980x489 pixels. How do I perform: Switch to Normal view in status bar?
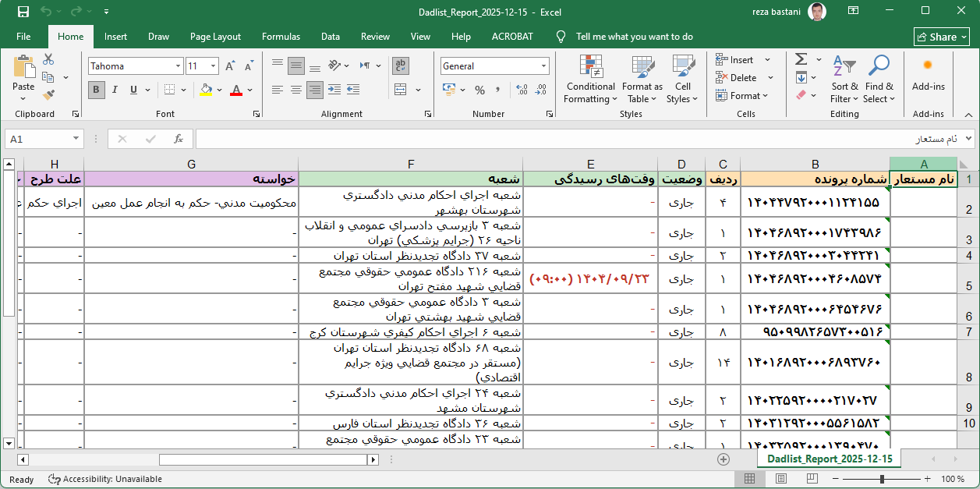750,479
